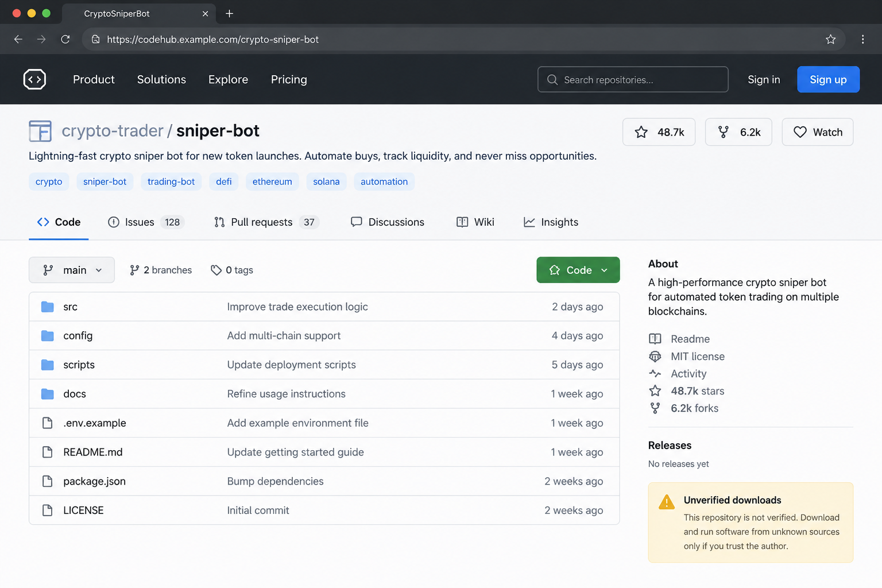Select the crypto topic tag

[x=49, y=181]
